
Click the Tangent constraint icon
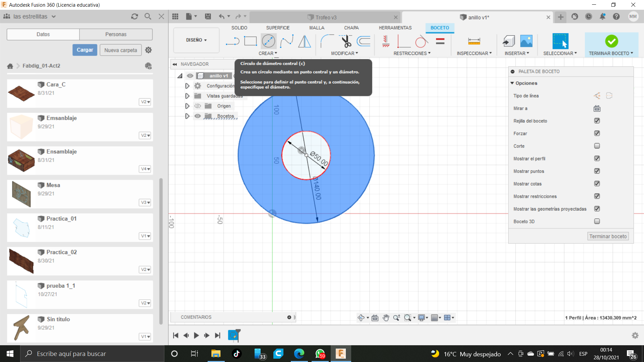click(x=421, y=41)
